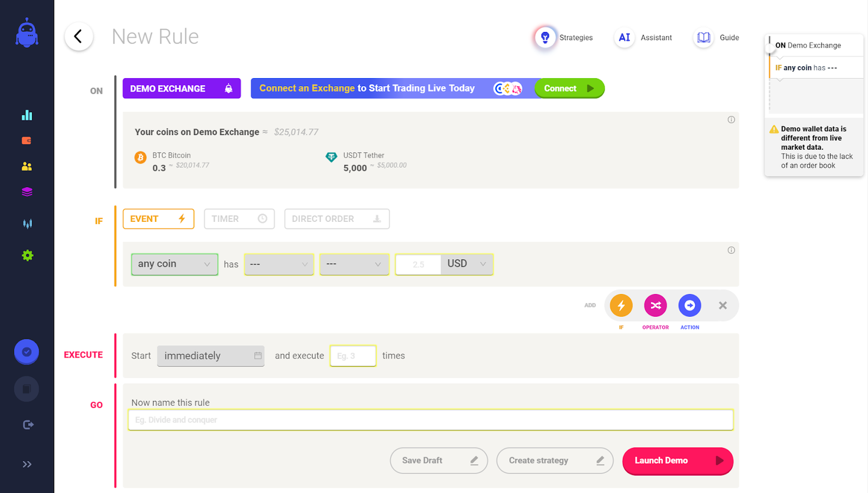The width and height of the screenshot is (868, 493).
Task: Add an orange IF condition block
Action: pos(621,306)
